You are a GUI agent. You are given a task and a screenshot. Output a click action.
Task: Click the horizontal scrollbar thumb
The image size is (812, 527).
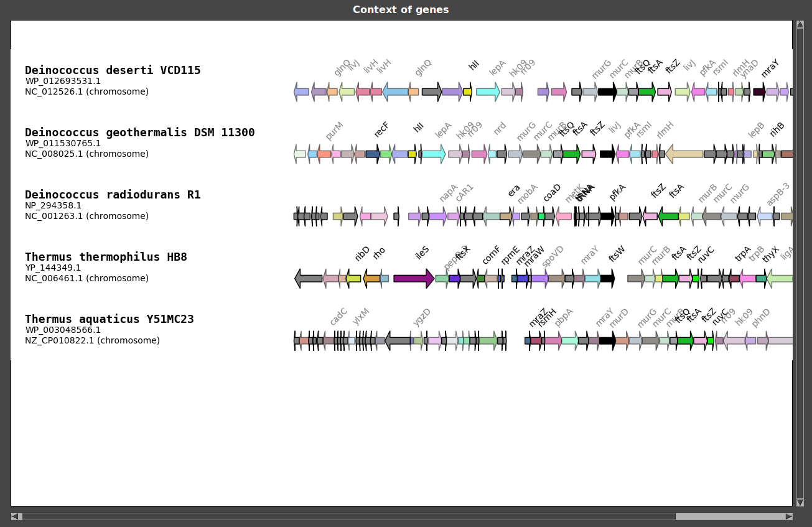tap(348, 516)
